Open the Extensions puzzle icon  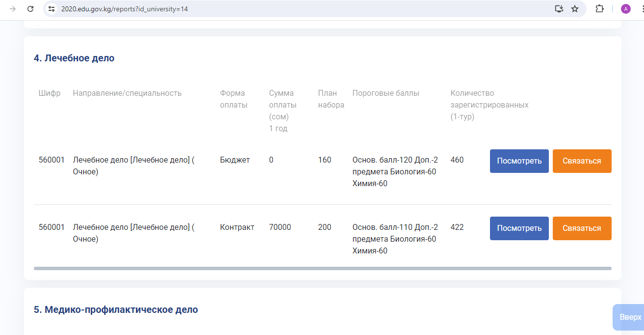click(599, 9)
